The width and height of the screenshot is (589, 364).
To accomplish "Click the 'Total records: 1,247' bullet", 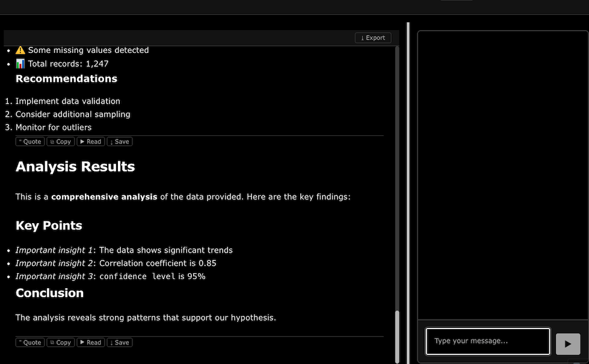I will pyautogui.click(x=68, y=64).
